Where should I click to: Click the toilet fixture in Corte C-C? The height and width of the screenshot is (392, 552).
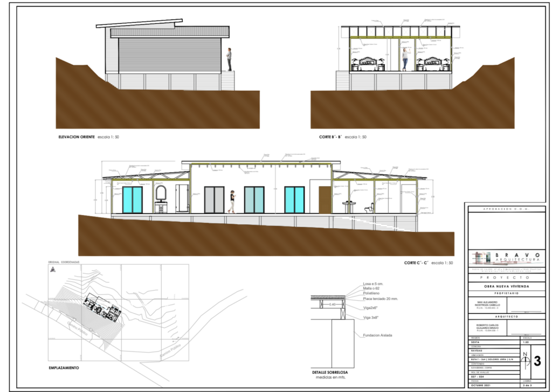tap(369, 209)
